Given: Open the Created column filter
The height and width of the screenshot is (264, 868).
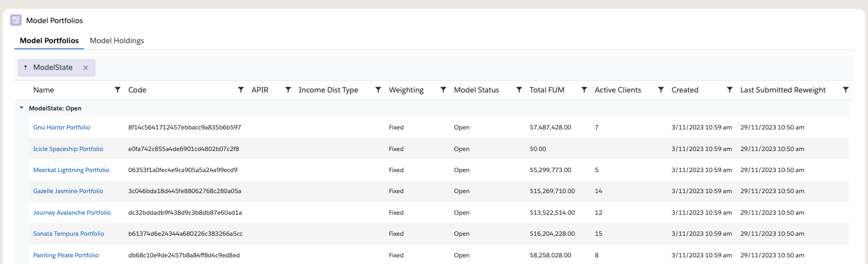Looking at the screenshot, I should 729,90.
